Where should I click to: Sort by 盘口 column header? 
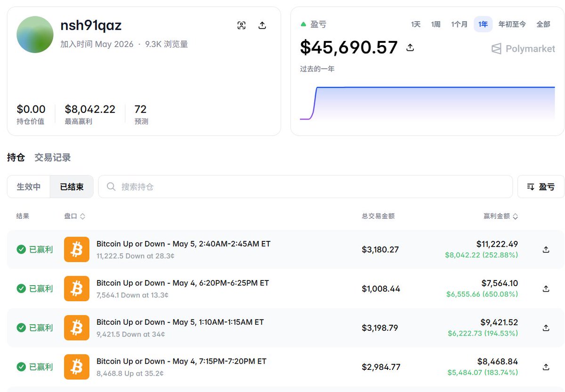click(x=74, y=216)
